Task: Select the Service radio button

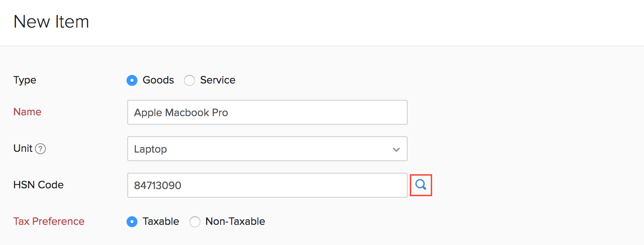Action: [x=189, y=80]
